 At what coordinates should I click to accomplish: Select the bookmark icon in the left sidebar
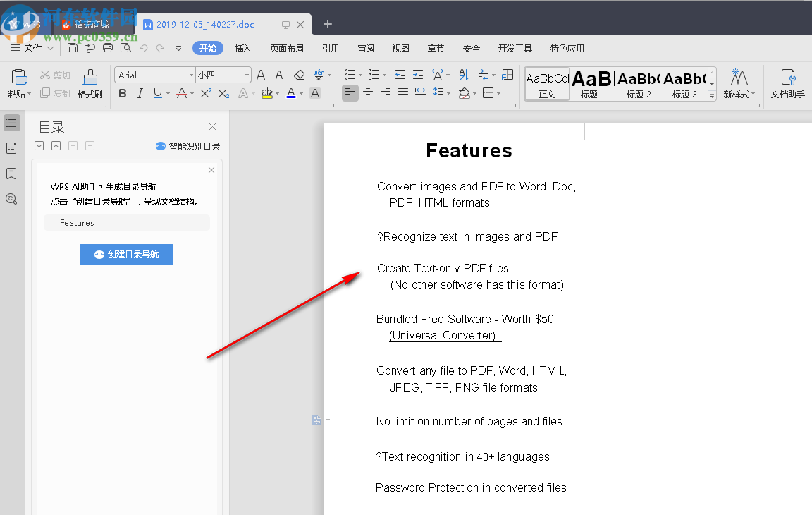(x=11, y=174)
